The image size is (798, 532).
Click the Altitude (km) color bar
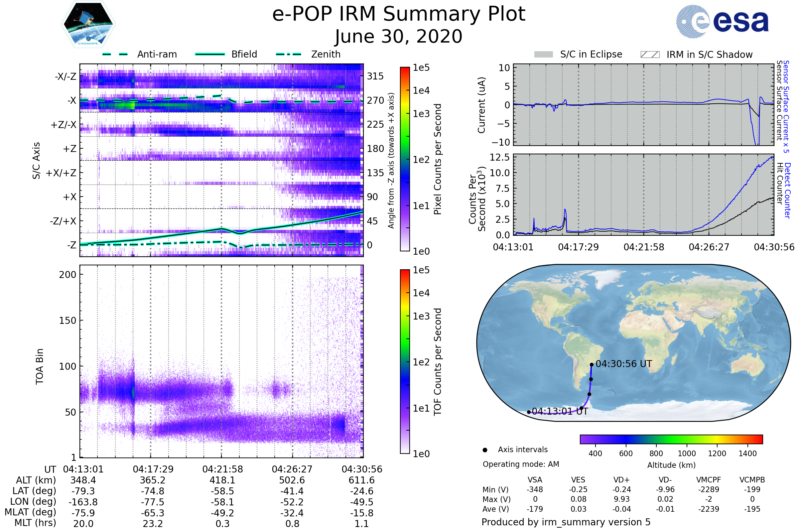[671, 439]
